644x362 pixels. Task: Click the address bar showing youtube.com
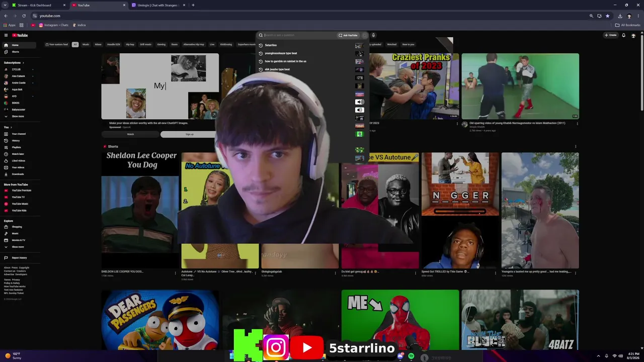(x=312, y=16)
